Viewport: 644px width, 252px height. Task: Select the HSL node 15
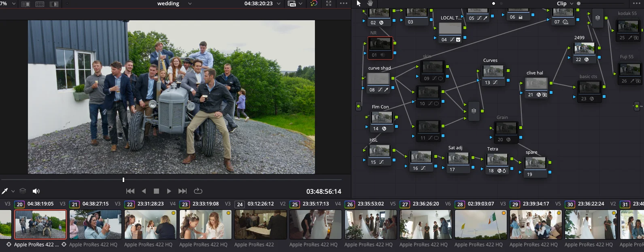point(379,155)
